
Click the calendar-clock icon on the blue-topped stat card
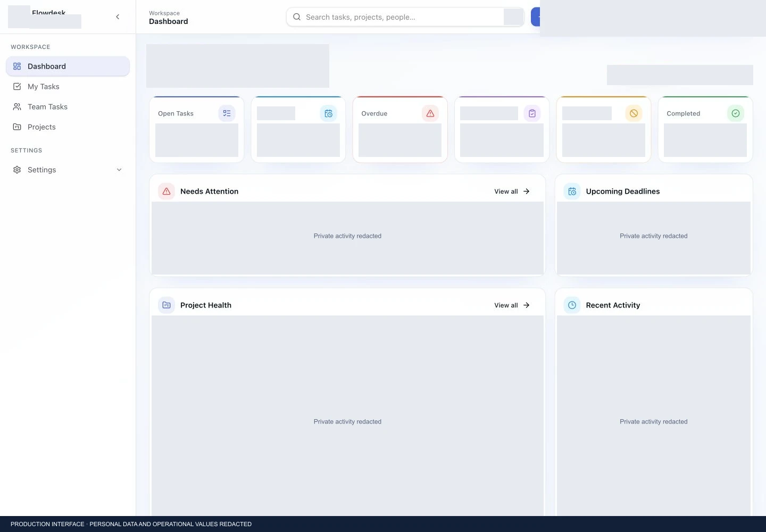point(329,113)
